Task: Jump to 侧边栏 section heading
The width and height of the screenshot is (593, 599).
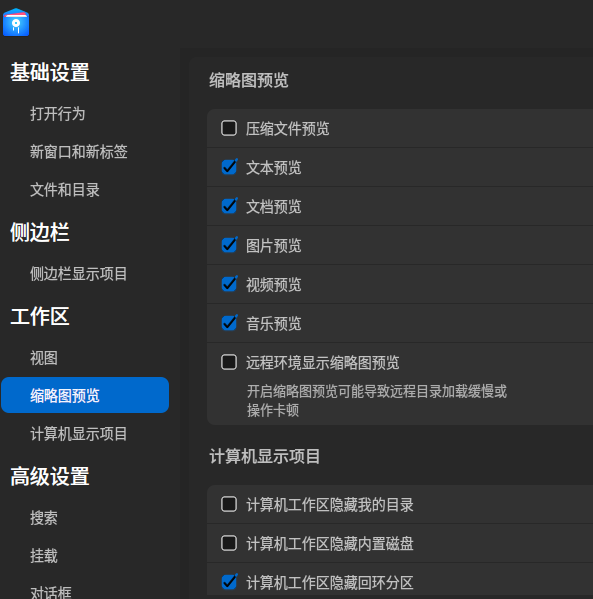Action: pyautogui.click(x=40, y=232)
